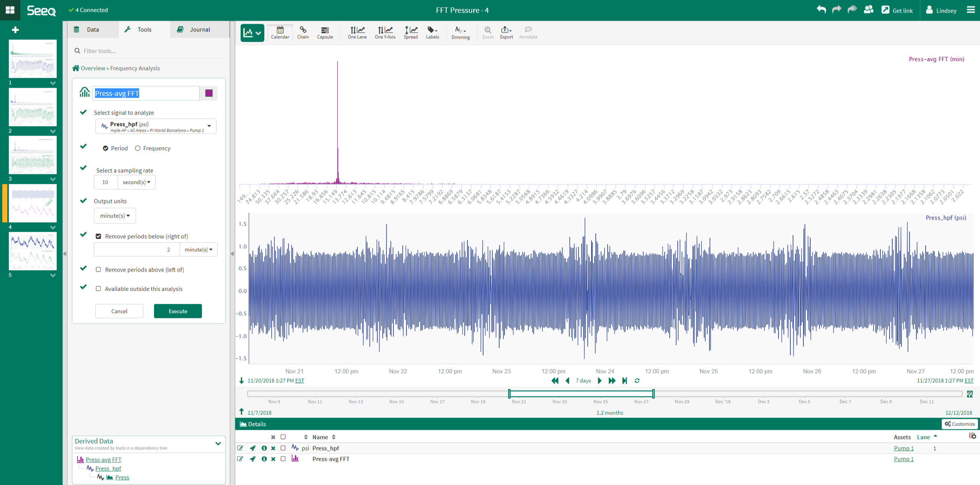Click the Chain view icon
The image size is (980, 485).
pos(303,33)
